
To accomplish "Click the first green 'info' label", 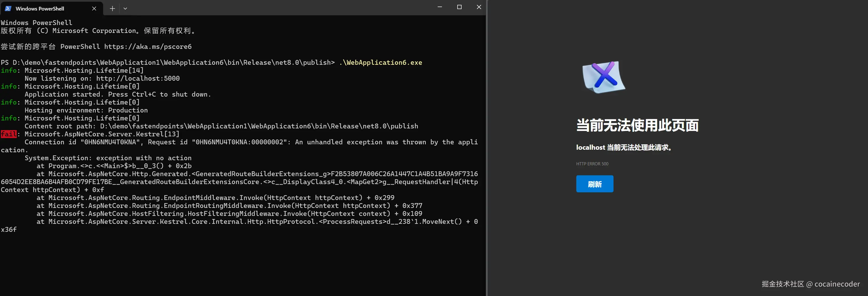I will pyautogui.click(x=9, y=70).
